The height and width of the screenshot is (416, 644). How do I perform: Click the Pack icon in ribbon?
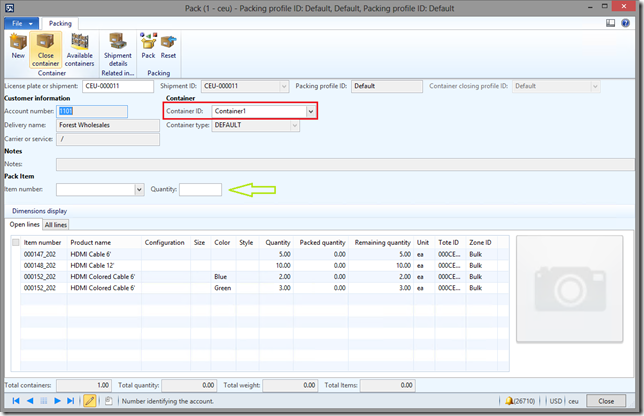pyautogui.click(x=148, y=46)
